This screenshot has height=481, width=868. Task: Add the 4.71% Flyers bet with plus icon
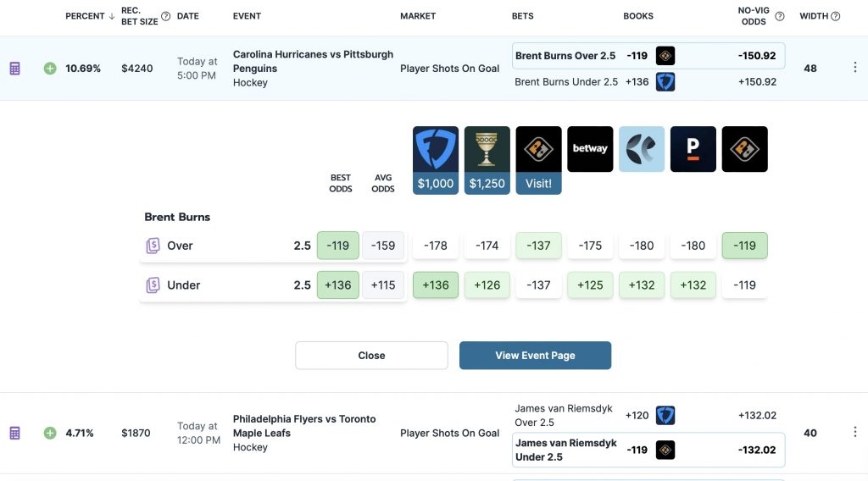pyautogui.click(x=50, y=433)
